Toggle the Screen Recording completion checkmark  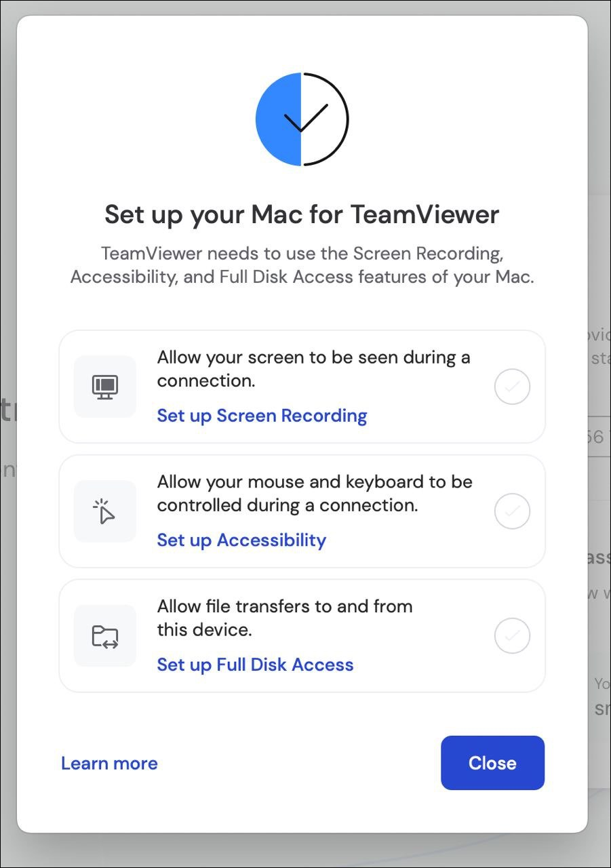click(512, 386)
